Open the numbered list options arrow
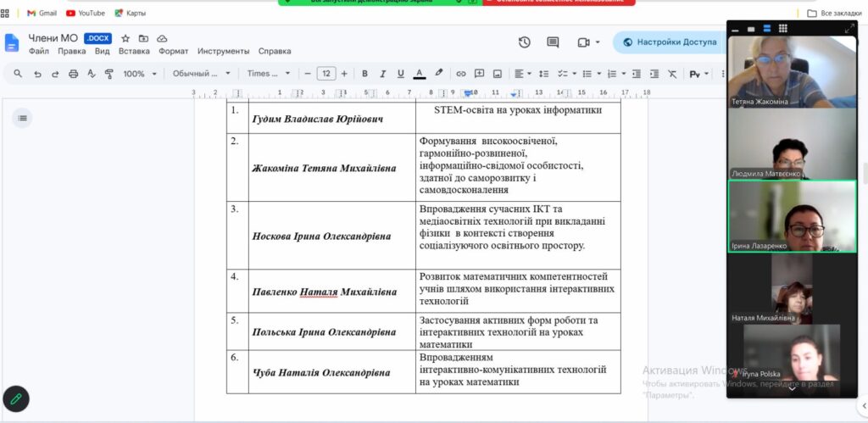The width and height of the screenshot is (868, 423). click(x=624, y=73)
